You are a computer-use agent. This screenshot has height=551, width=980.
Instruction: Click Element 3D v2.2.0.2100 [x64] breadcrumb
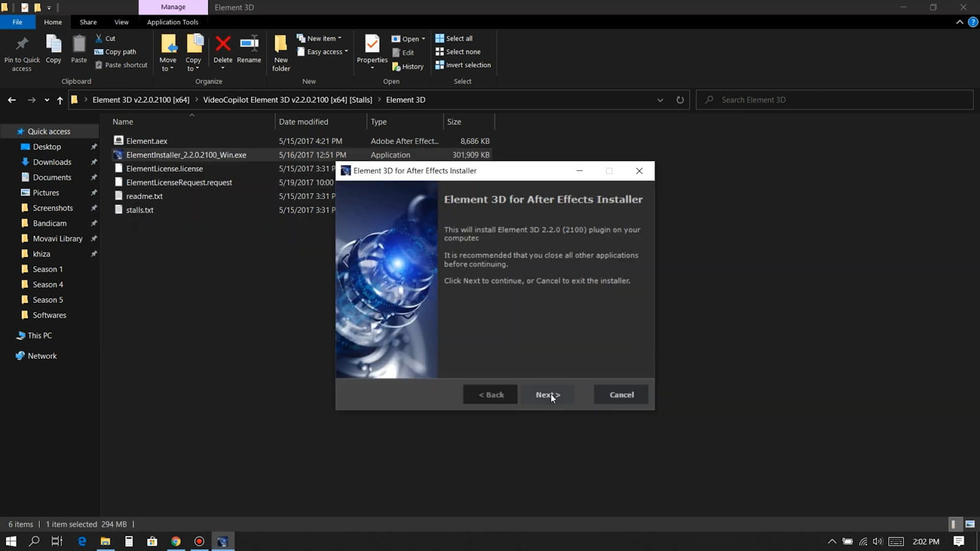coord(141,100)
